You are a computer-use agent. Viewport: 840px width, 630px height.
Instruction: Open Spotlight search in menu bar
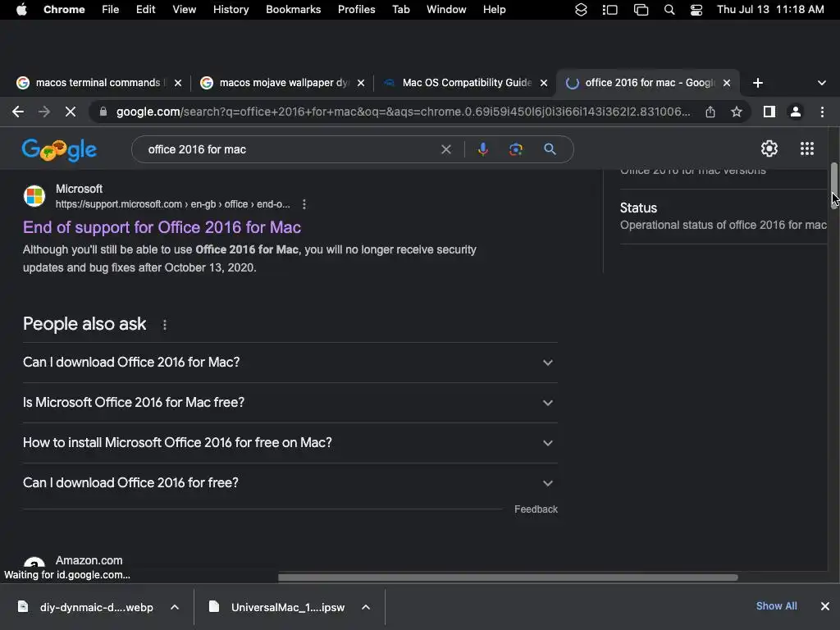tap(669, 10)
